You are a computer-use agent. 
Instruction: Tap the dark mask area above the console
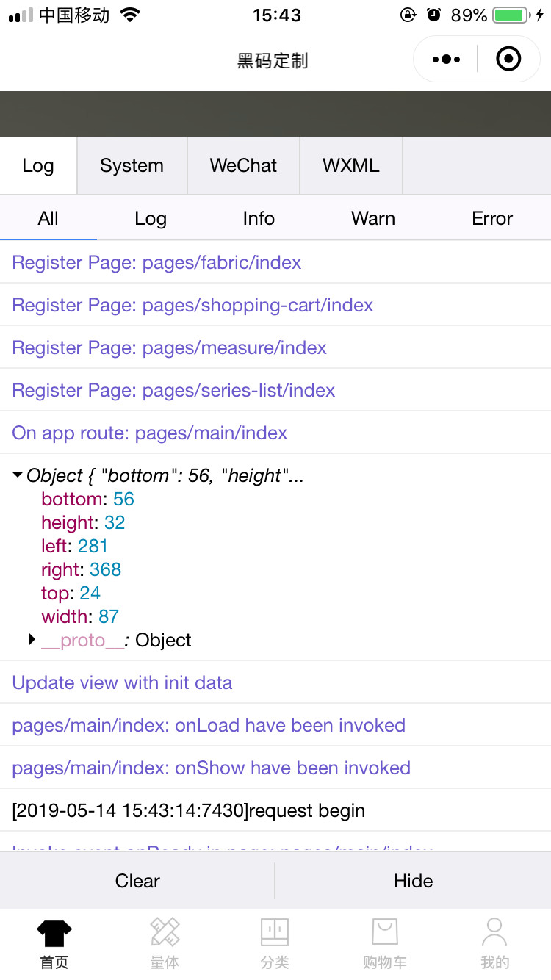[x=275, y=114]
